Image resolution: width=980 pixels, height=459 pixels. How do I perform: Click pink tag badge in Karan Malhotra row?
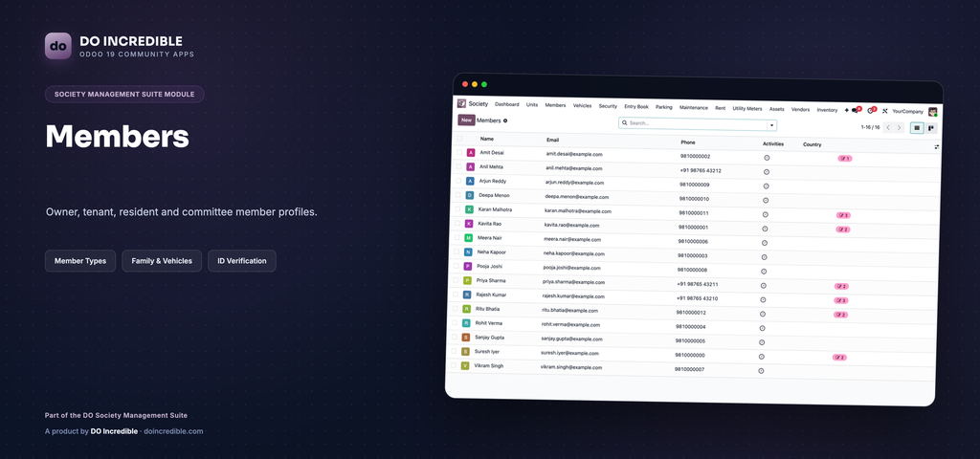coord(844,215)
